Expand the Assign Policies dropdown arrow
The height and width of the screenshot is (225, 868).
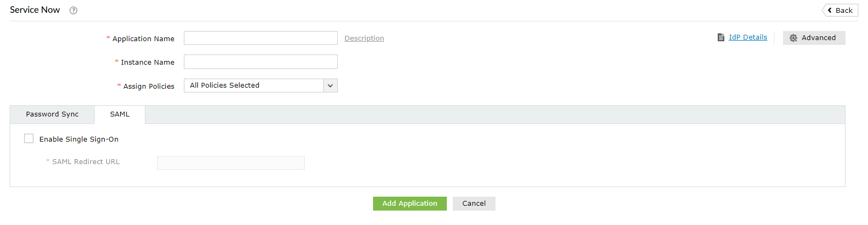(330, 86)
